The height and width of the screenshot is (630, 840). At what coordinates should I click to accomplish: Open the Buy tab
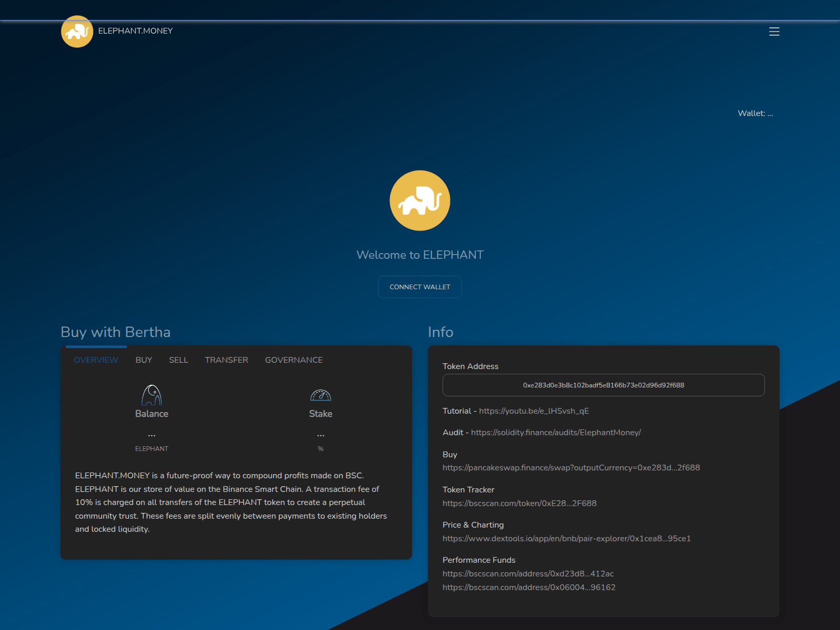(144, 360)
